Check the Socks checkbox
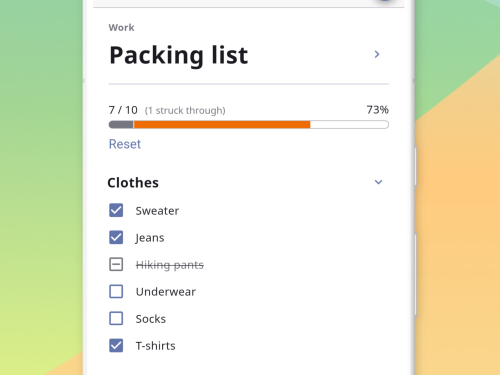 tap(116, 318)
